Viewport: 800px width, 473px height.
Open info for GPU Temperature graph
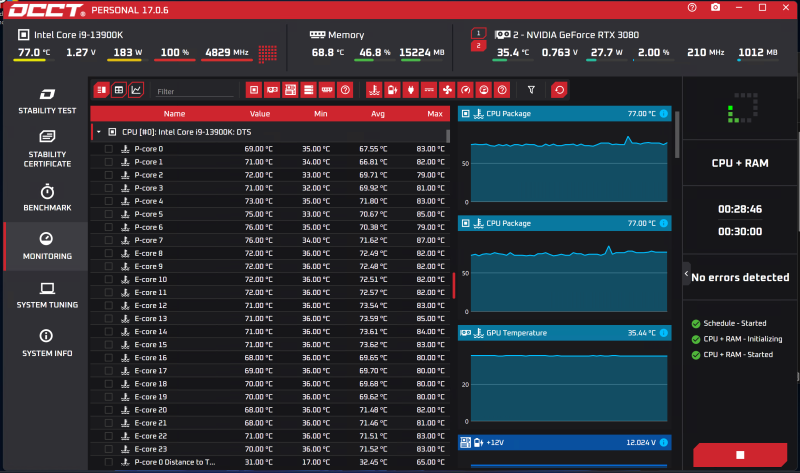click(x=663, y=333)
